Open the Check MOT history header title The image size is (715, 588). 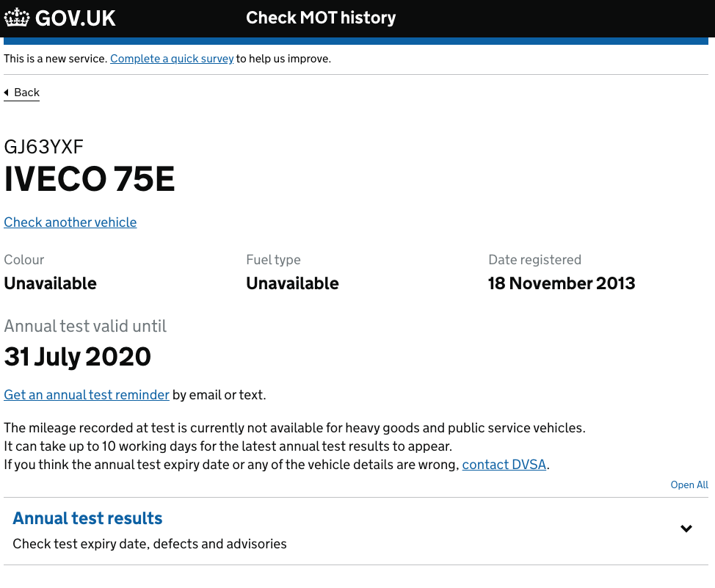321,18
